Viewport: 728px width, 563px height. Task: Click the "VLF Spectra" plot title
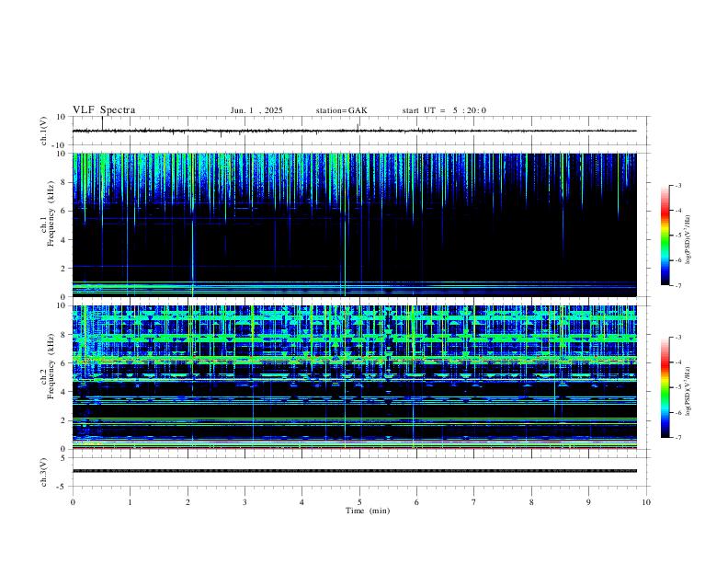tap(104, 110)
